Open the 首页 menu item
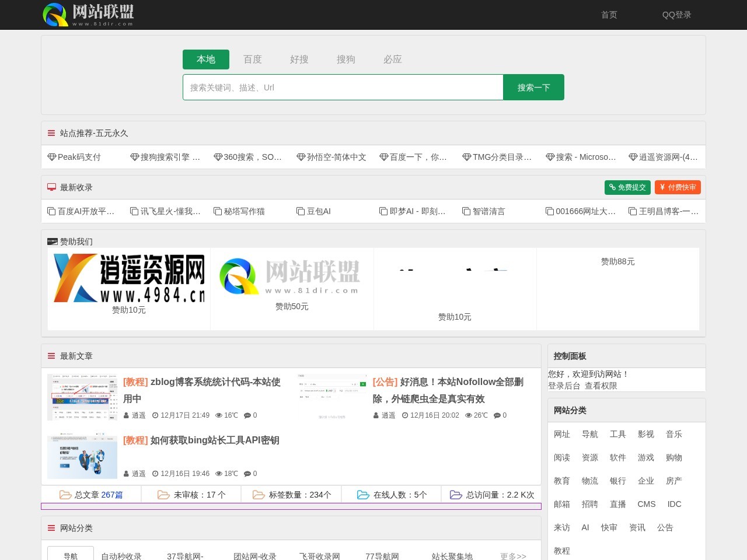The width and height of the screenshot is (747, 560). coord(609,15)
